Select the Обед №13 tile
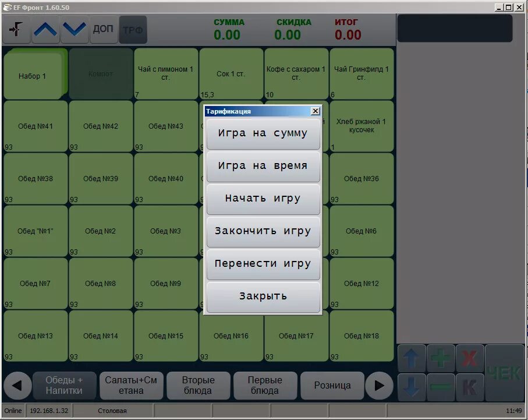The height and width of the screenshot is (420, 528). (x=36, y=336)
